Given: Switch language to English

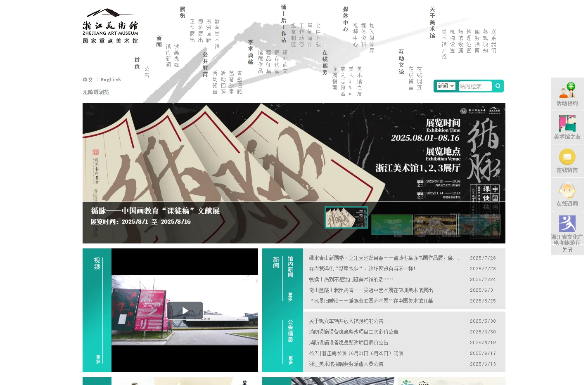Looking at the screenshot, I should (x=111, y=80).
